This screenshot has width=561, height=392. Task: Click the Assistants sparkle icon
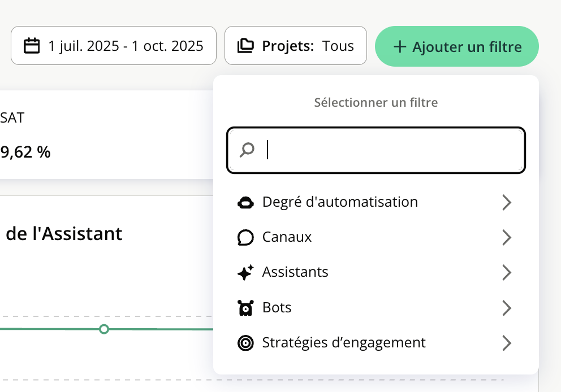tap(245, 272)
